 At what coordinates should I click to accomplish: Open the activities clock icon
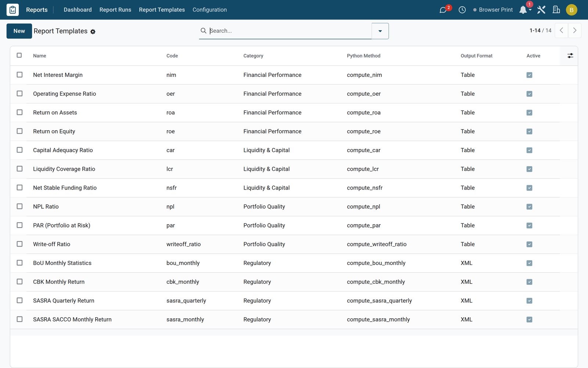[462, 10]
